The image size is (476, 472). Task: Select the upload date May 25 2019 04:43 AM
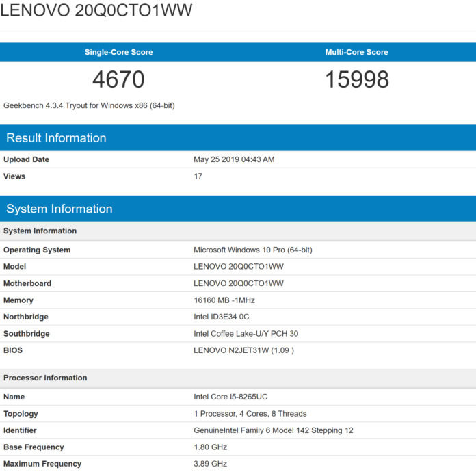coord(234,159)
